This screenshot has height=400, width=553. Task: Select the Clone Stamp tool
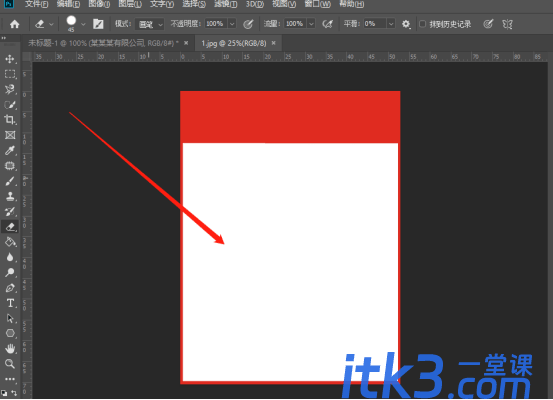(10, 196)
